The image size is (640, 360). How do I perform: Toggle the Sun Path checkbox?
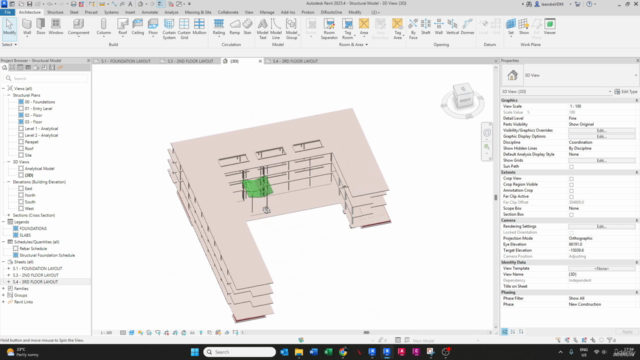coord(571,167)
